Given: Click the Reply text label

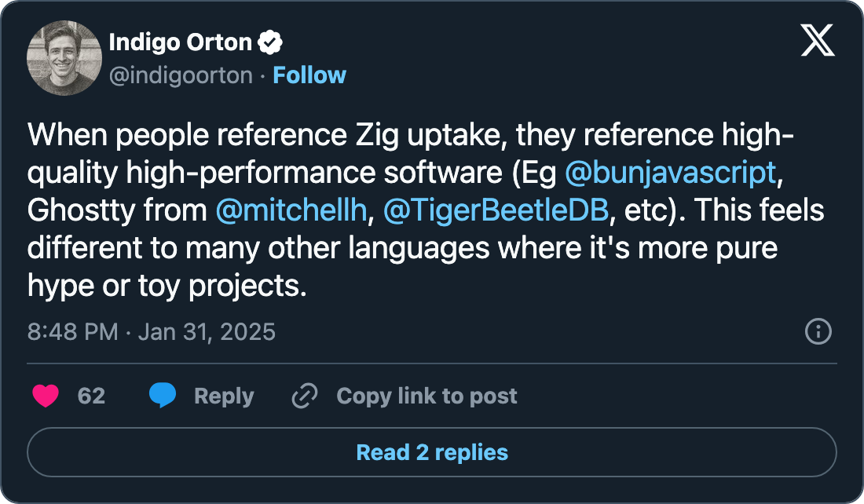Looking at the screenshot, I should point(224,396).
